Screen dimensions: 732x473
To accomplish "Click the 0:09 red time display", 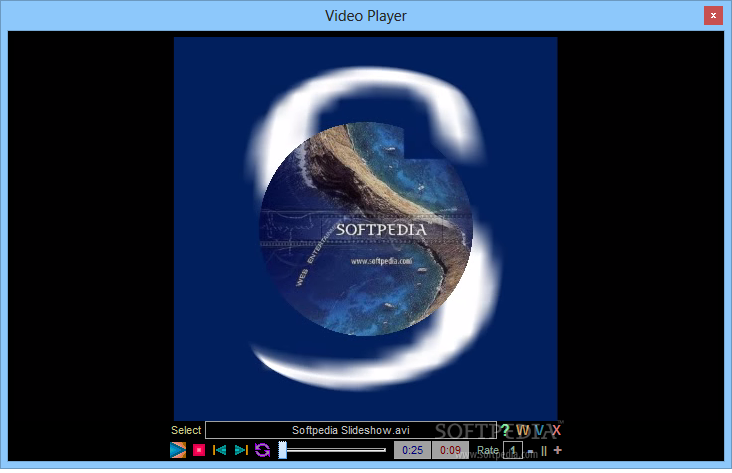I will (x=450, y=450).
